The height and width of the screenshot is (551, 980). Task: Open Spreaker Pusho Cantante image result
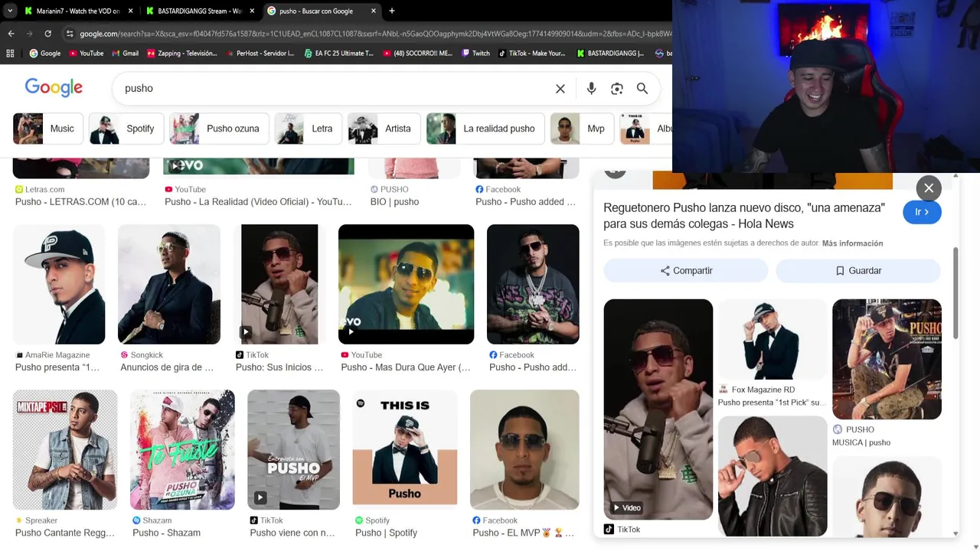click(x=65, y=450)
